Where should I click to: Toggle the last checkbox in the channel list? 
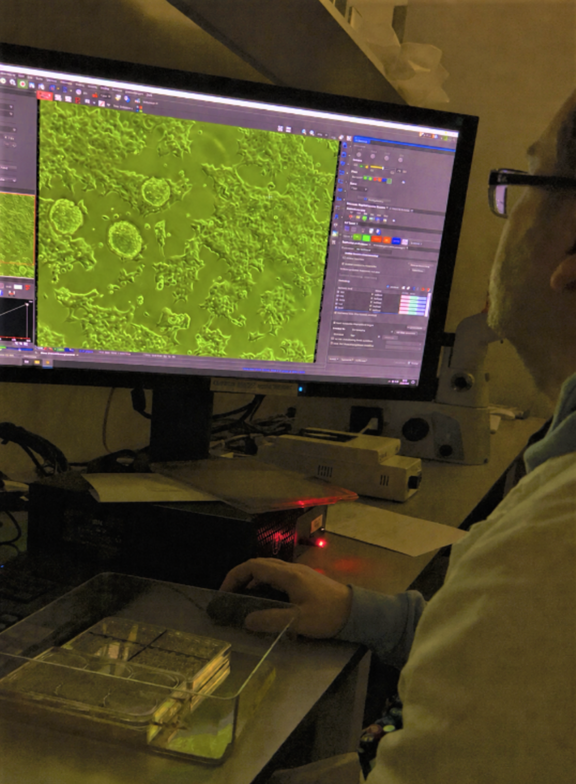(x=338, y=309)
